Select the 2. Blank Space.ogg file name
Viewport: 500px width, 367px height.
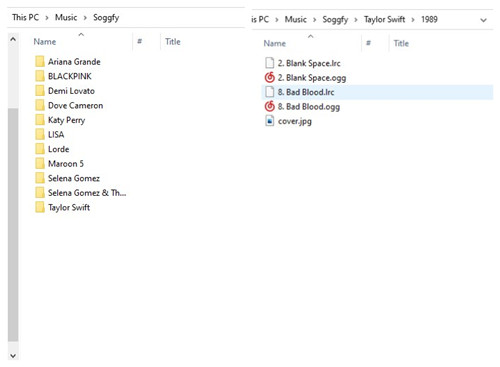coord(312,78)
